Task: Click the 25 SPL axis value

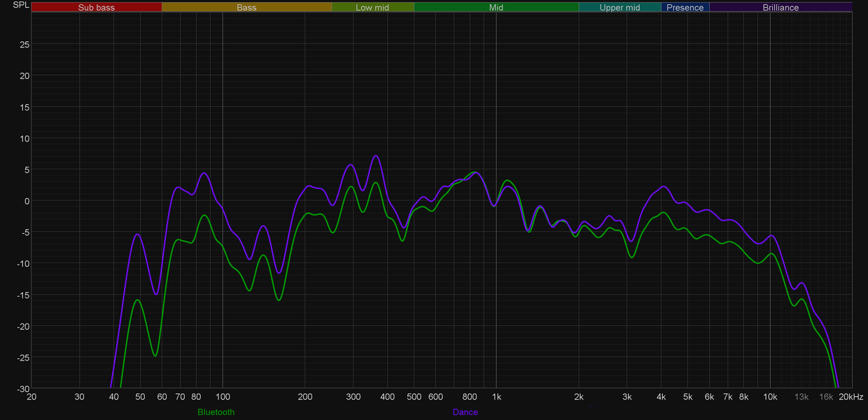Action: point(24,44)
